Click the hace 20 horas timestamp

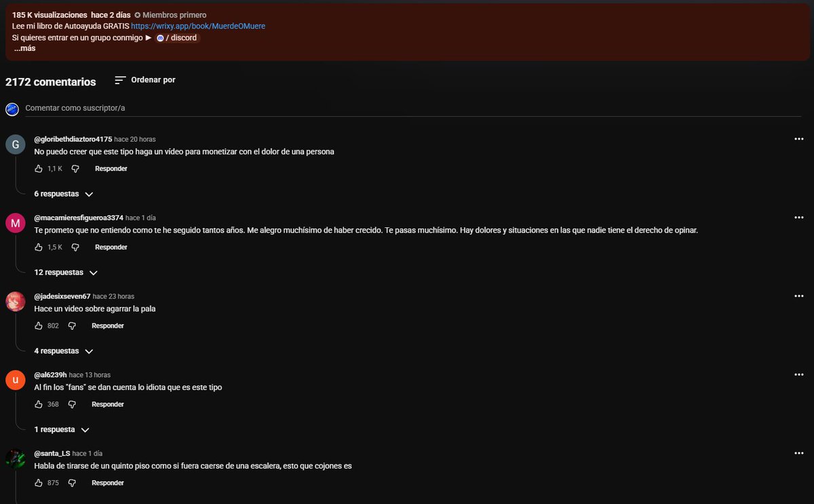click(135, 139)
